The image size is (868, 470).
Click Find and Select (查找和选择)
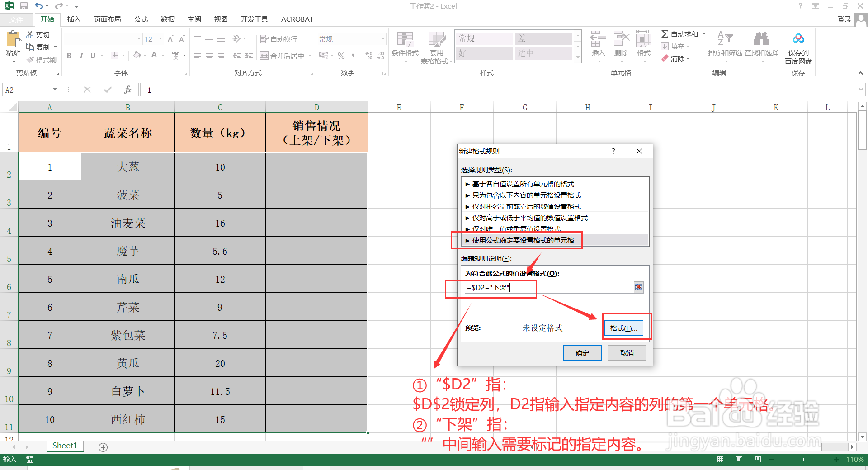tap(761, 45)
